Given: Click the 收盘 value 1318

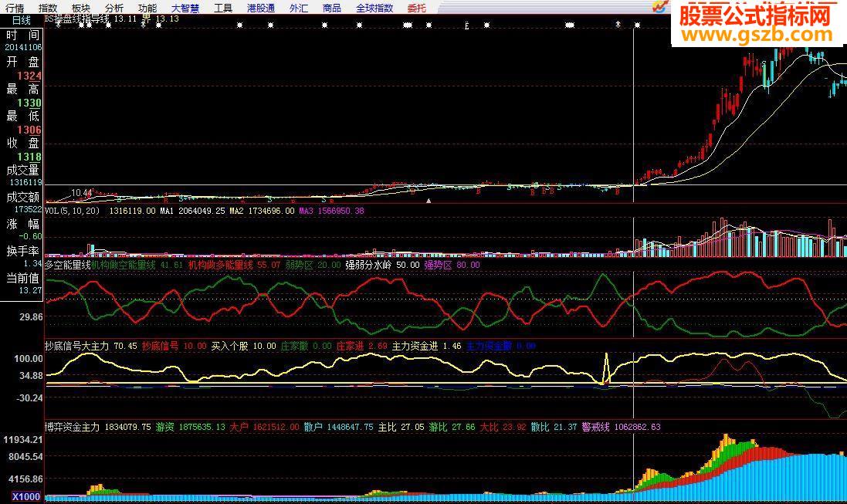Looking at the screenshot, I should click(29, 157).
